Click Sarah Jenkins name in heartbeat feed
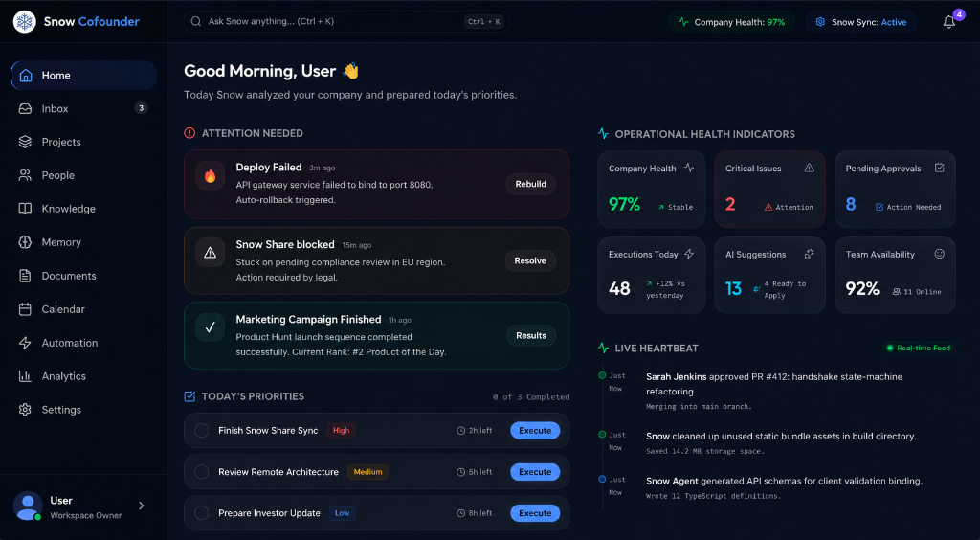 click(x=677, y=377)
